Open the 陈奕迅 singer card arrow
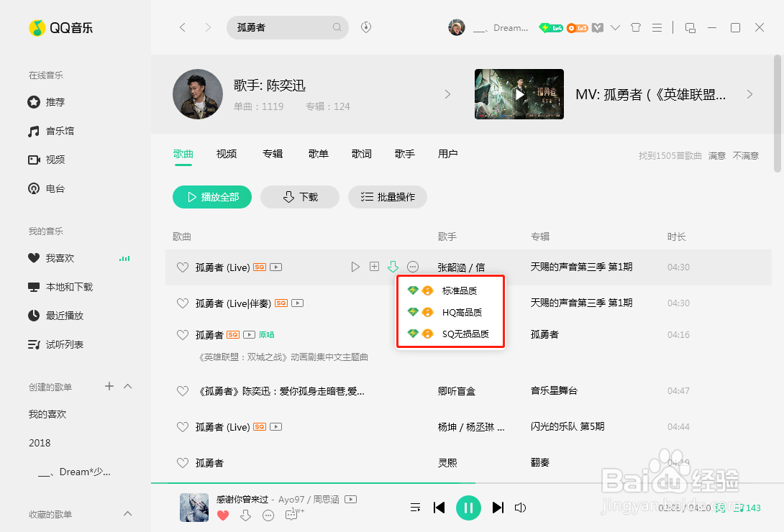 (447, 94)
